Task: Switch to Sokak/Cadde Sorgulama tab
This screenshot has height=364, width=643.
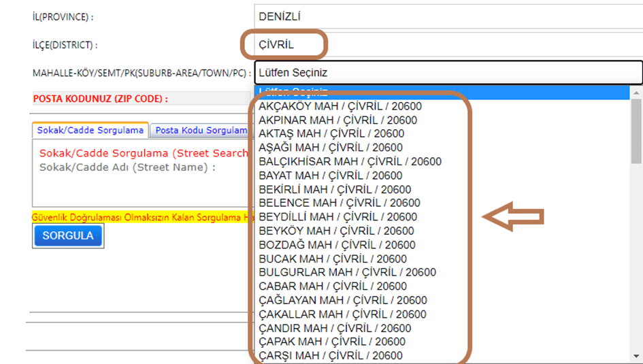Action: point(90,130)
